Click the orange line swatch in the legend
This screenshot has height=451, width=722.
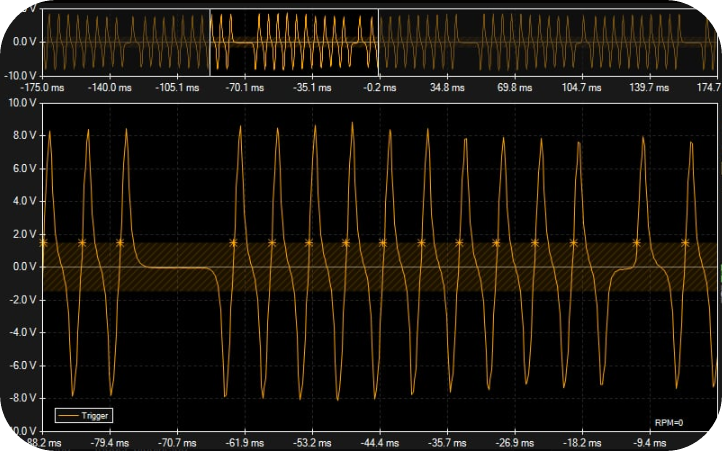(x=67, y=416)
